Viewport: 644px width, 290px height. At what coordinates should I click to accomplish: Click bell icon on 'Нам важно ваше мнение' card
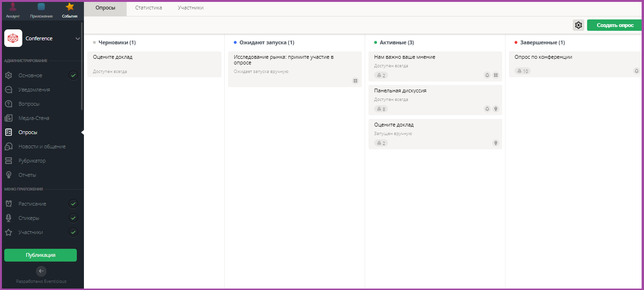(x=487, y=75)
